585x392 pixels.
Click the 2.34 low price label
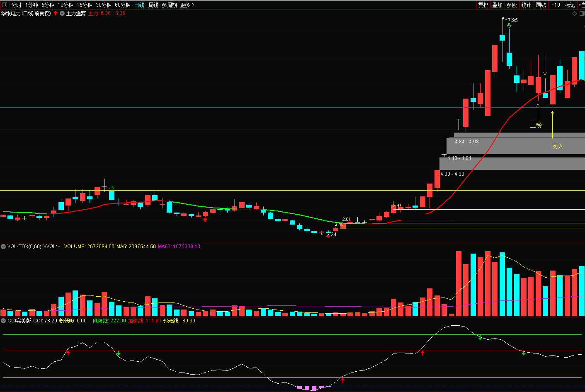click(x=332, y=235)
